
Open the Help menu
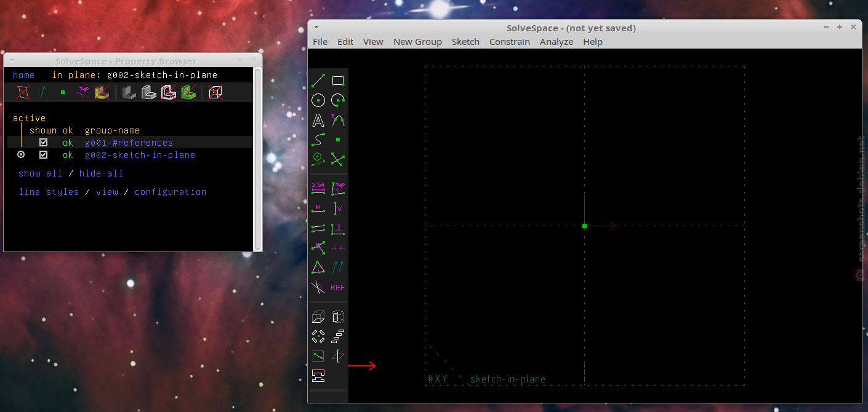click(x=593, y=42)
